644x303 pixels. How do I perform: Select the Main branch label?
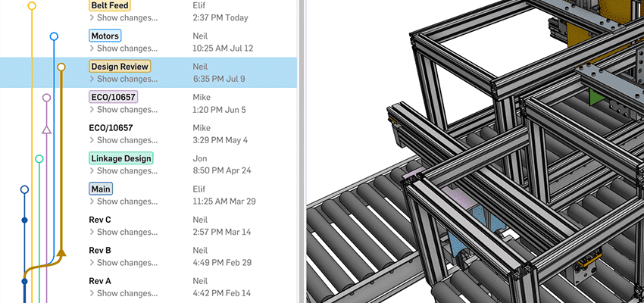[x=101, y=189]
